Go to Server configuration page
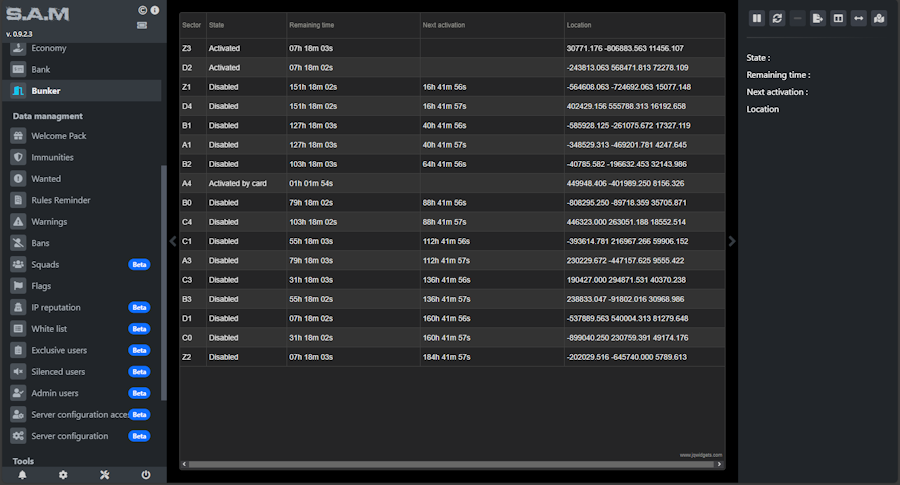This screenshot has width=900, height=485. (x=69, y=436)
